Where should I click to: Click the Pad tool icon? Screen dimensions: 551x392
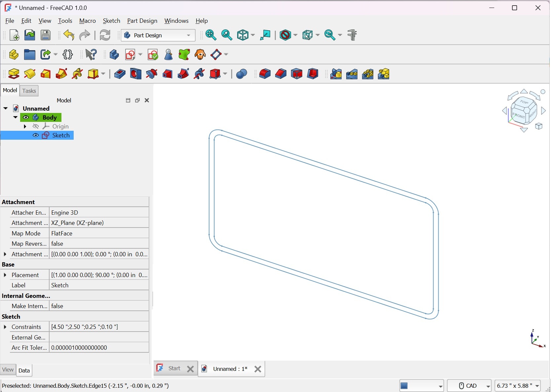[x=14, y=74]
